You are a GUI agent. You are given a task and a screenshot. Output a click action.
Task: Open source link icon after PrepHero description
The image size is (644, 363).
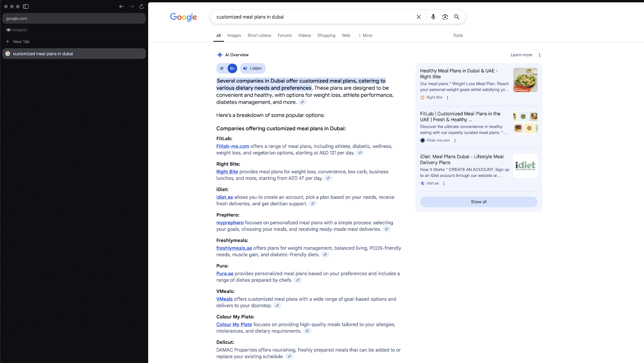pyautogui.click(x=386, y=229)
